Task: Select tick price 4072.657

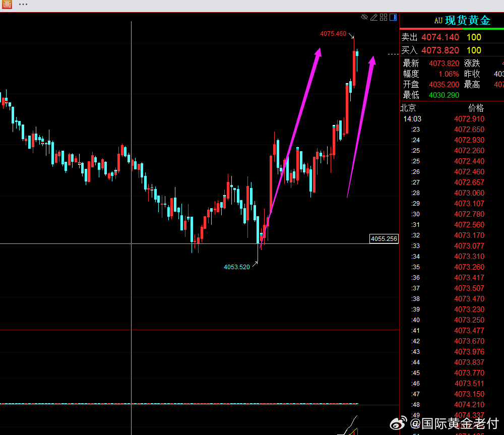Action: coord(469,182)
